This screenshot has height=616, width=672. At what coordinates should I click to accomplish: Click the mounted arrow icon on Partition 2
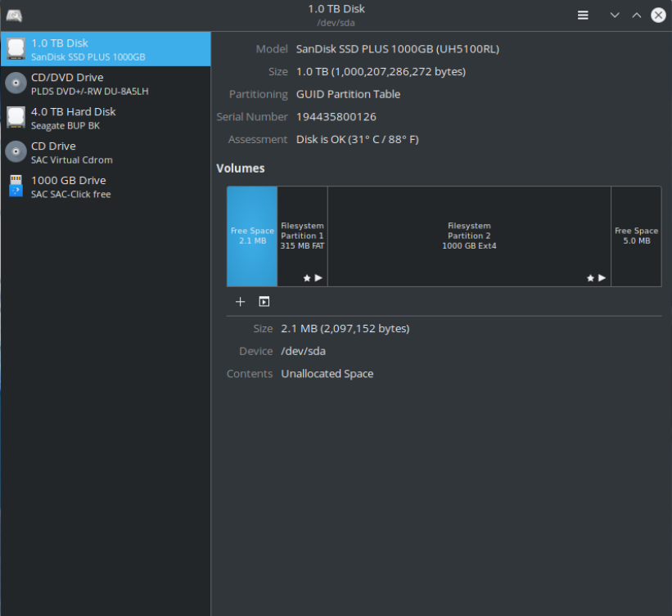pos(602,277)
